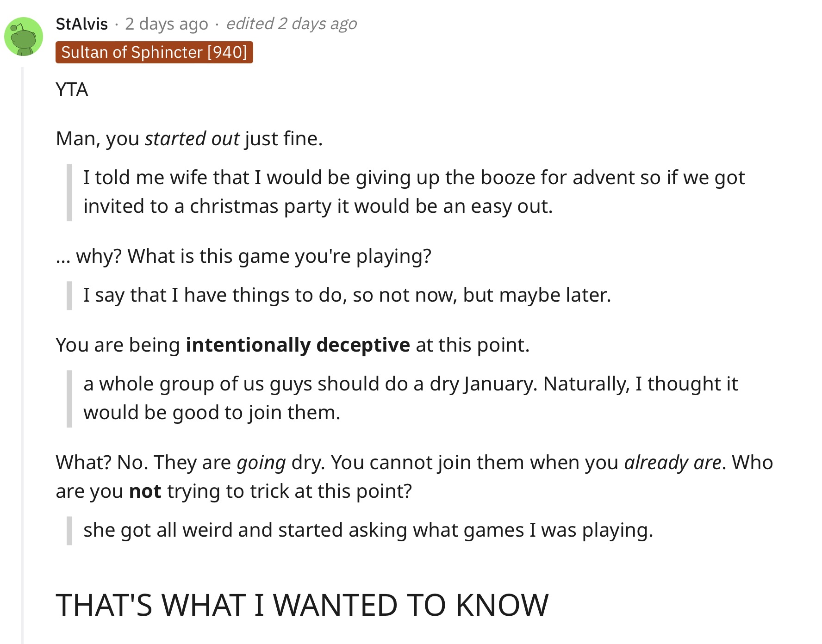The width and height of the screenshot is (822, 644).
Task: Click the bold word "not"
Action: tap(145, 491)
